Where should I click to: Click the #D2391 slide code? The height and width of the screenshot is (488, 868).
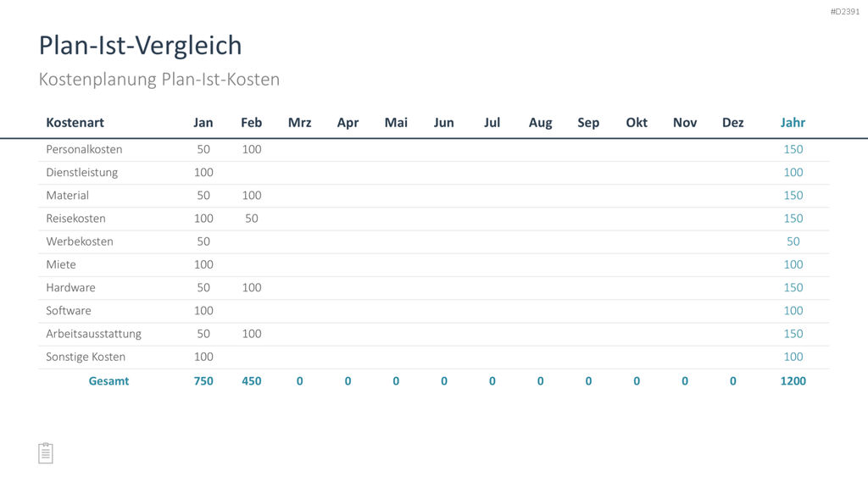coord(845,12)
